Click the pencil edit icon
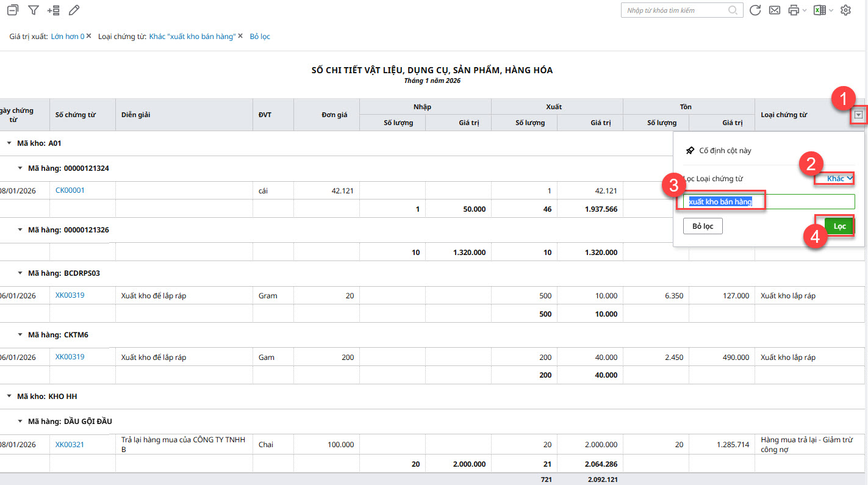This screenshot has height=485, width=868. [x=74, y=10]
